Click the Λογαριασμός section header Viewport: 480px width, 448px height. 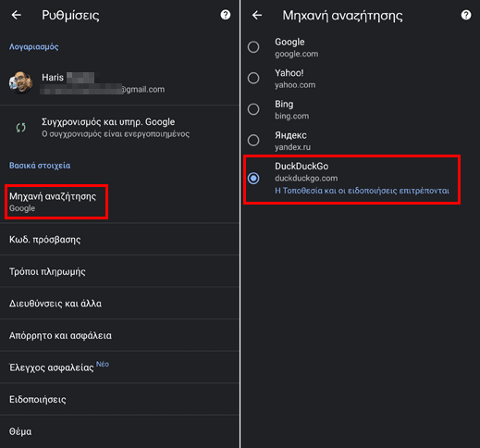click(x=34, y=47)
